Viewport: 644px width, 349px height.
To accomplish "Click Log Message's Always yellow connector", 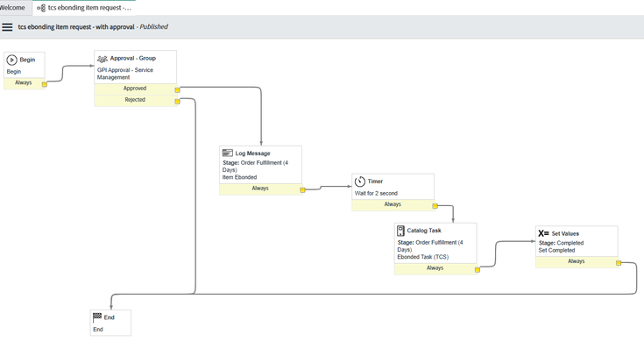I will pyautogui.click(x=302, y=190).
